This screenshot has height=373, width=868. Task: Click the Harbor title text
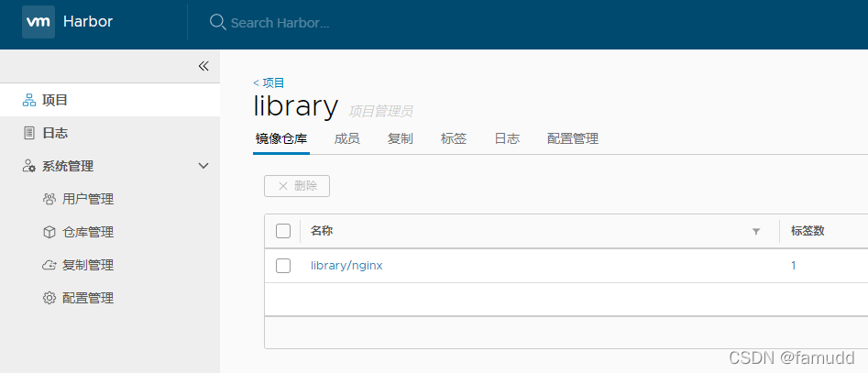tap(88, 22)
